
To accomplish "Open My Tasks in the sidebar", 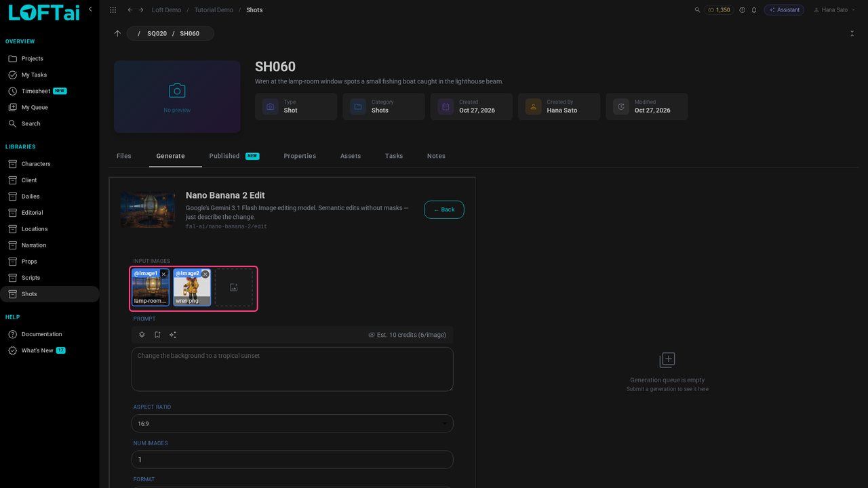I will (x=50, y=75).
